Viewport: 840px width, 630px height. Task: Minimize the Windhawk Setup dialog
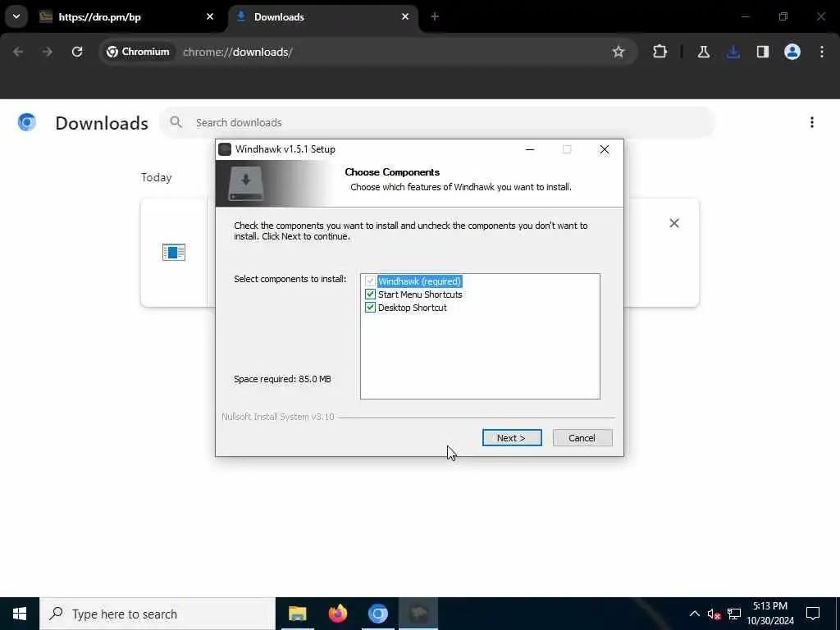point(530,149)
